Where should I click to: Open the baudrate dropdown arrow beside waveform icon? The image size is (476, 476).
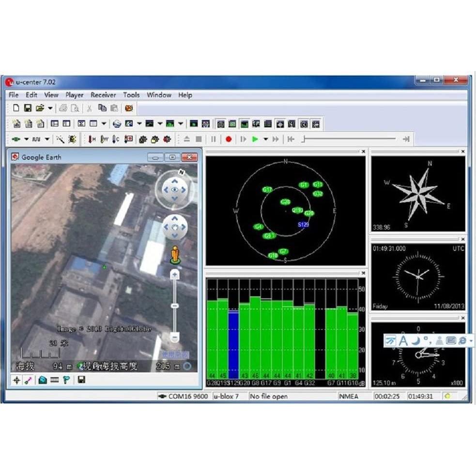47,139
